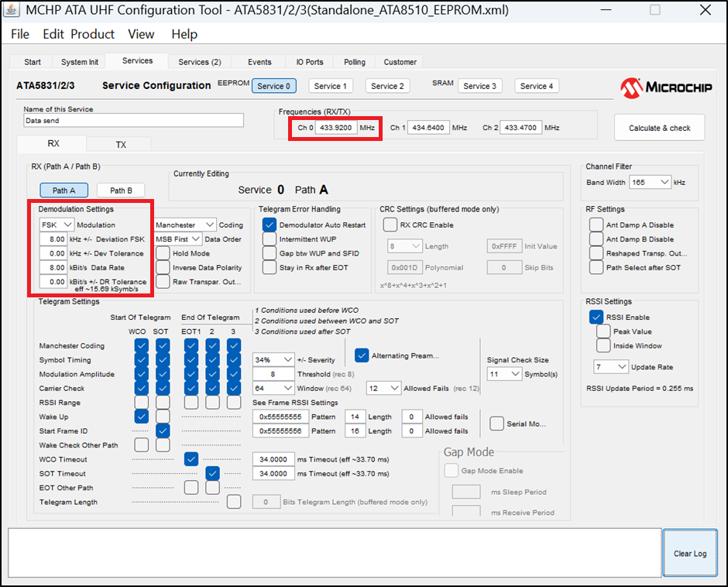This screenshot has width=728, height=587.
Task: Enable the Intermittent WUP checkbox
Action: 270,239
